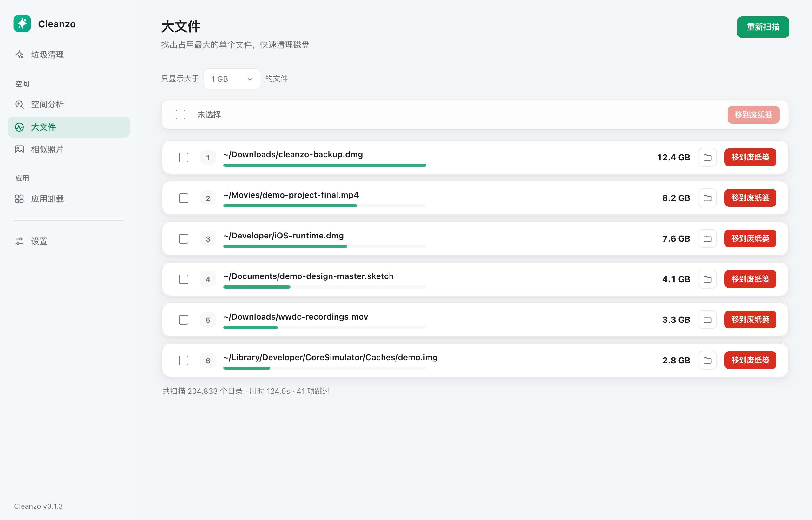Click the 垃圾清理 sparkle icon in sidebar
The height and width of the screenshot is (520, 812).
tap(20, 55)
